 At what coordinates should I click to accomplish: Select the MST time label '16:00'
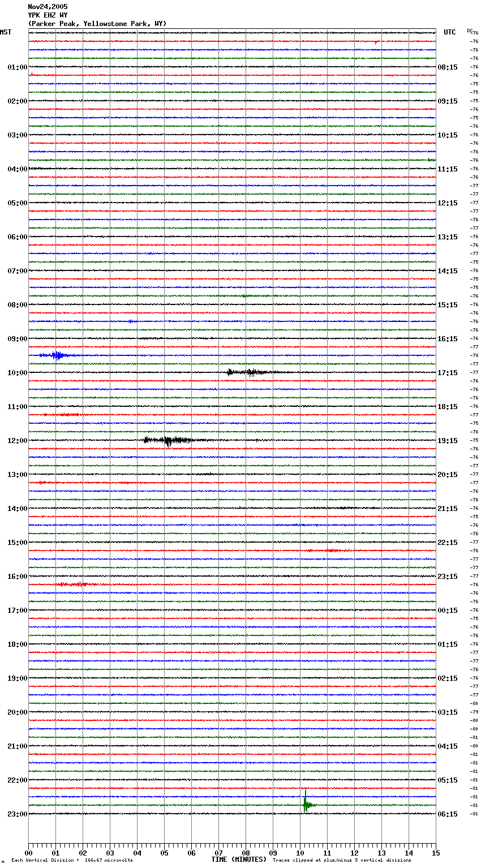[18, 577]
